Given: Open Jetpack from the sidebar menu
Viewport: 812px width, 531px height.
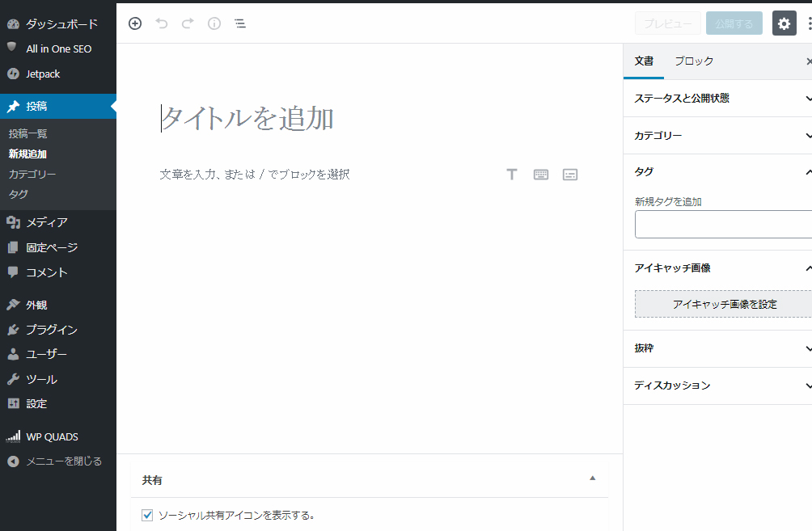Looking at the screenshot, I should 43,74.
